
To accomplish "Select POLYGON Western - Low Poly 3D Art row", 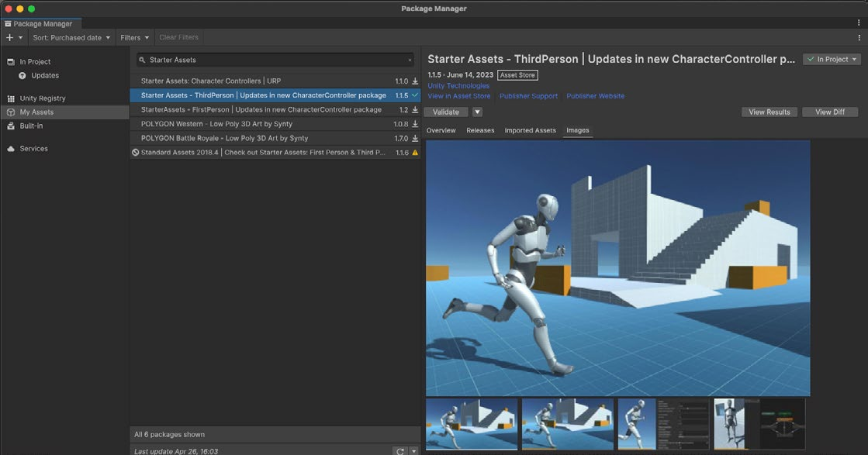I will (x=275, y=124).
